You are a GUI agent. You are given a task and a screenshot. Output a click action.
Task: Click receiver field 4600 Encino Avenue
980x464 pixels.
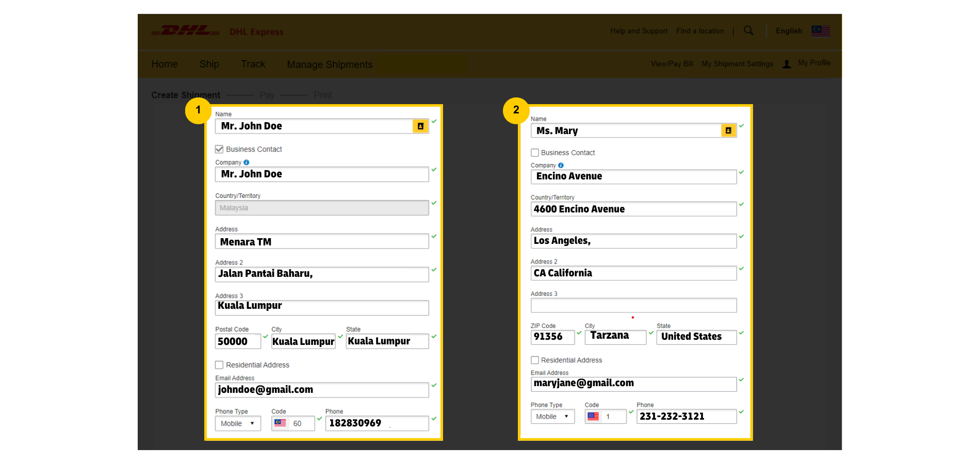pyautogui.click(x=633, y=209)
